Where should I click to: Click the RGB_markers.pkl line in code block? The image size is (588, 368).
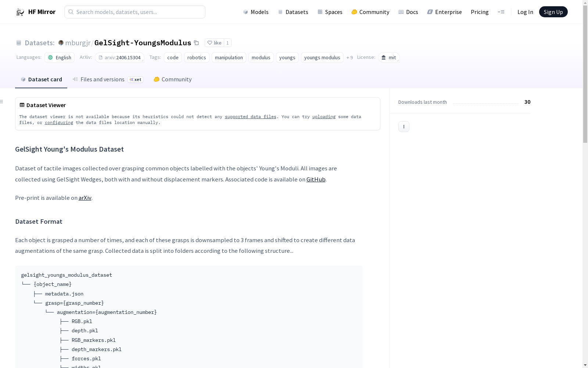tap(94, 340)
